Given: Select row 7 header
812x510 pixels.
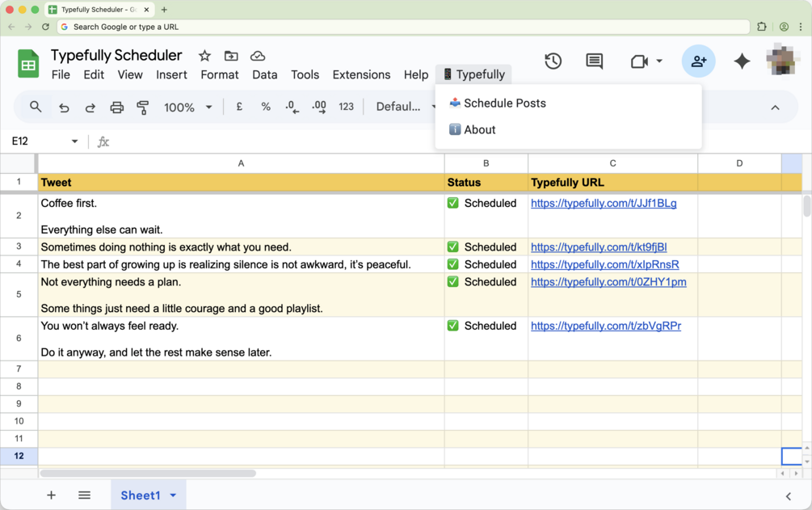Looking at the screenshot, I should click(x=19, y=369).
